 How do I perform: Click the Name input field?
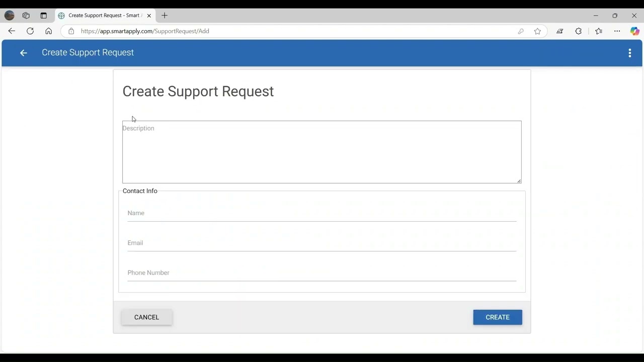coord(322,213)
